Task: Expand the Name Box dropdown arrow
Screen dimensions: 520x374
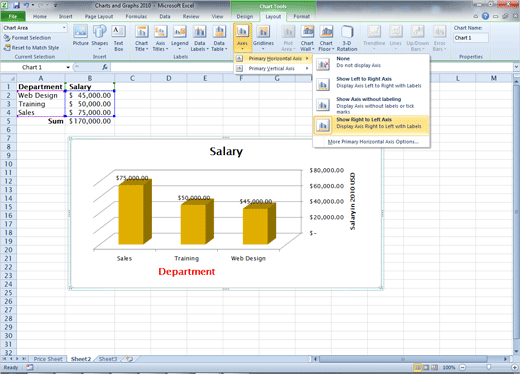Action: click(x=68, y=67)
